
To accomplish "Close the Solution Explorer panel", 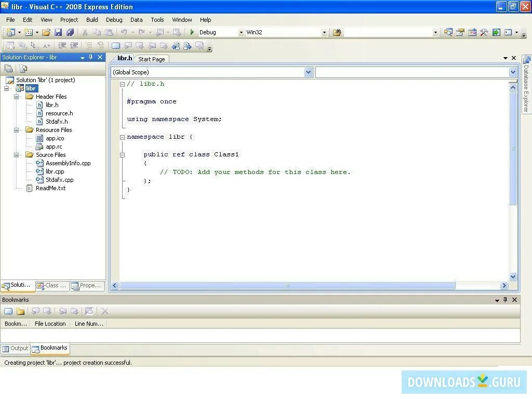I will click(100, 57).
